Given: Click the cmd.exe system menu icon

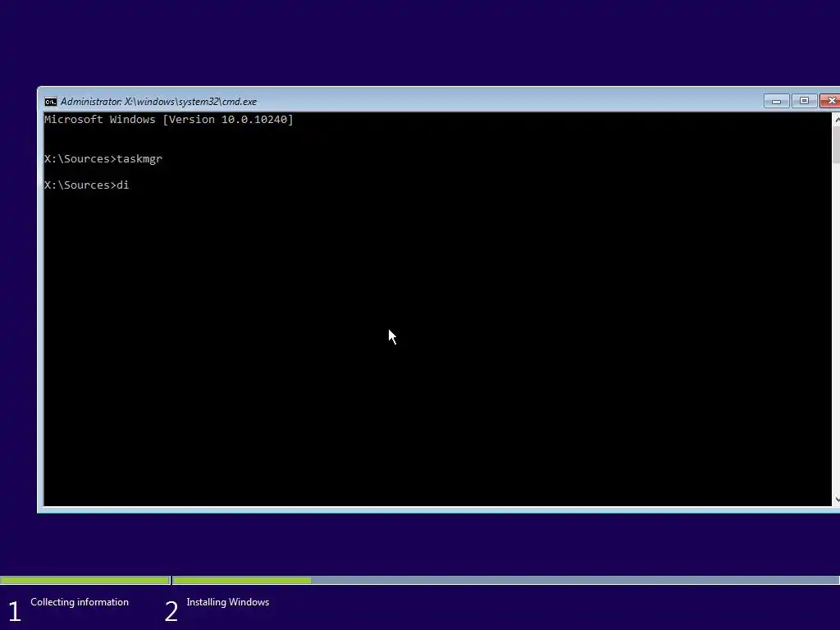Looking at the screenshot, I should (50, 102).
